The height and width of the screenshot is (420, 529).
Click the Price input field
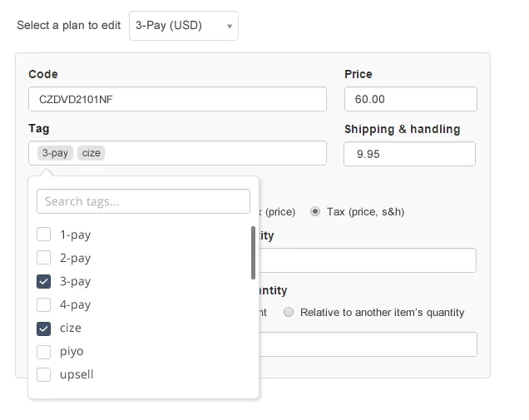tap(410, 99)
